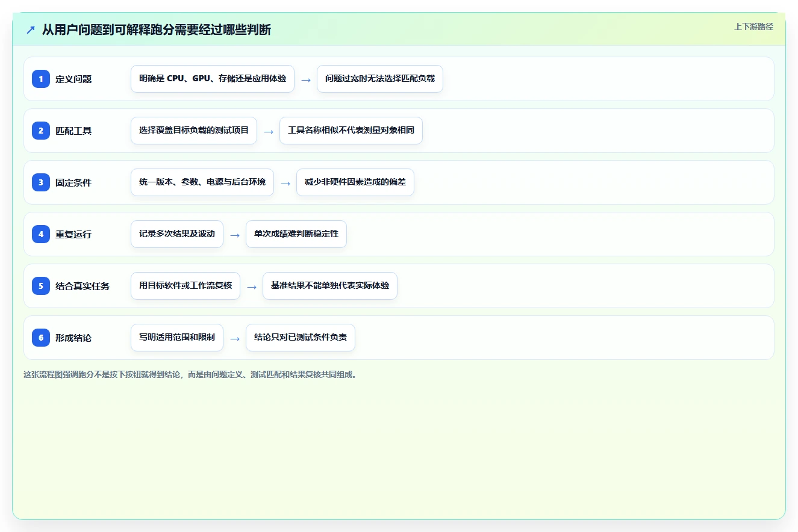The image size is (798, 532).
Task: Click the '定义问题' step label
Action: [73, 79]
